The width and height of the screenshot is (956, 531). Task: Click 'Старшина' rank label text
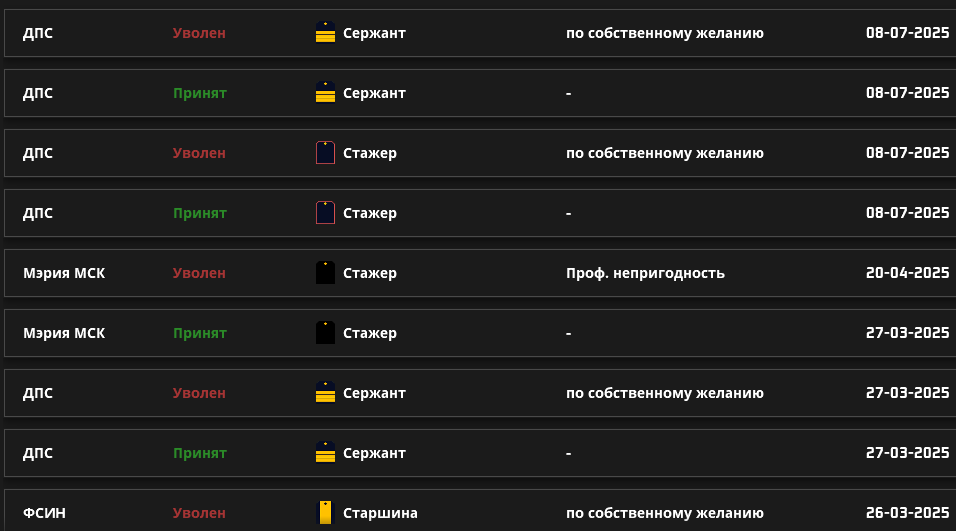380,513
